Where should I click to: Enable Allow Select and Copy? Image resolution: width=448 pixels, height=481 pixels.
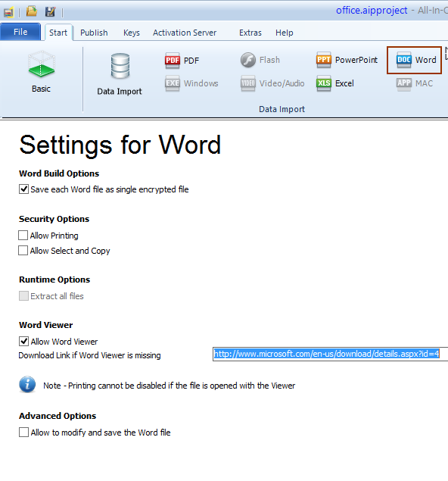click(x=23, y=250)
